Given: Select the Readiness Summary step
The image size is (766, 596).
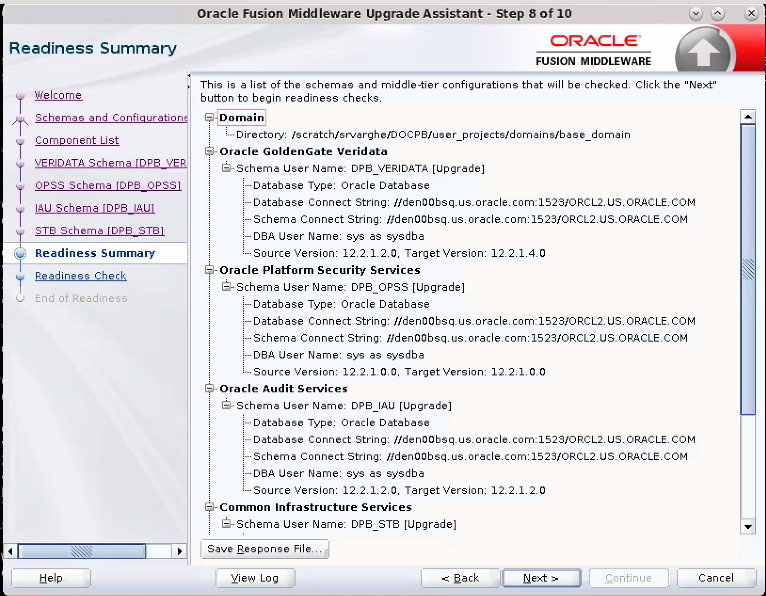Looking at the screenshot, I should point(95,253).
